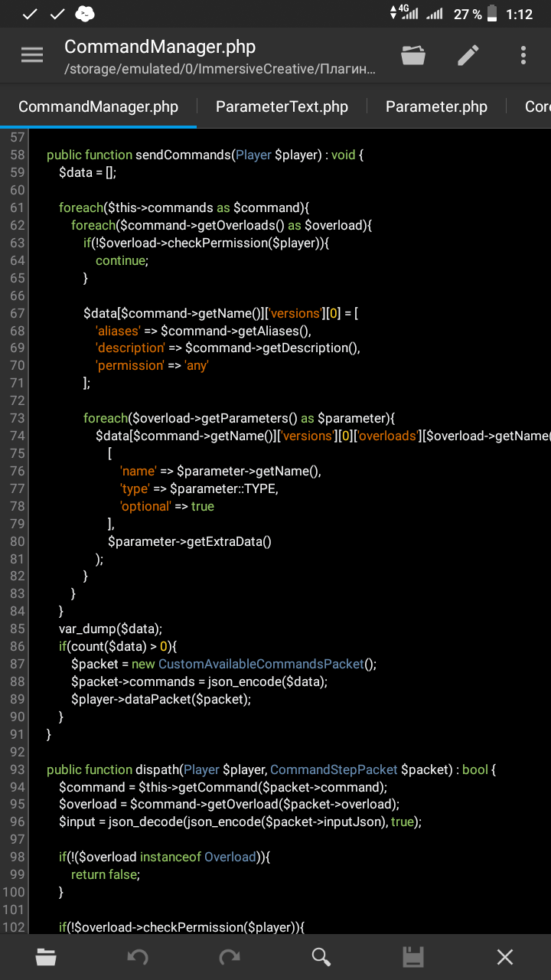The image size is (551, 980).
Task: Switch to the Parameter.php tab
Action: click(436, 106)
